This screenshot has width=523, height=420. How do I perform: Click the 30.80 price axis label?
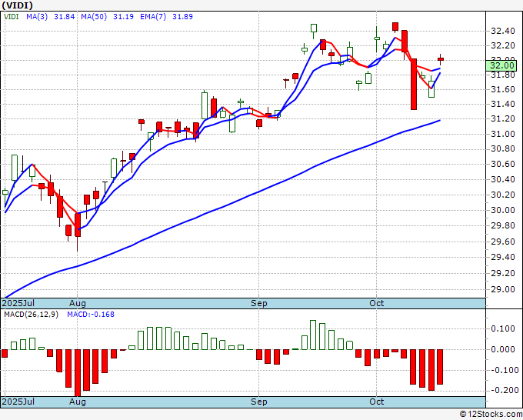[503, 148]
